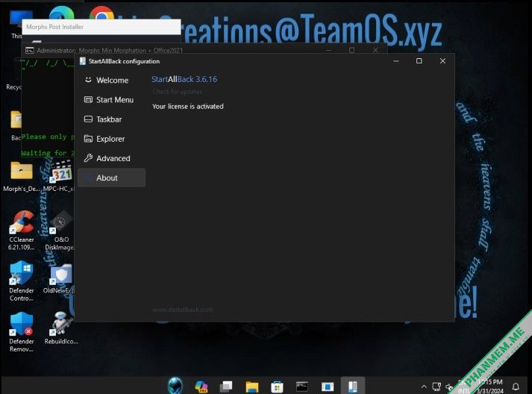This screenshot has width=532, height=394.
Task: Show hidden system tray icons chevron
Action: click(424, 387)
